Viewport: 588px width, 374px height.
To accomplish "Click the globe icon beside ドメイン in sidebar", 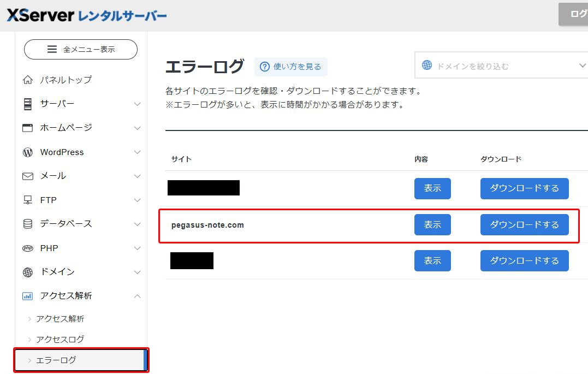I will [x=28, y=272].
